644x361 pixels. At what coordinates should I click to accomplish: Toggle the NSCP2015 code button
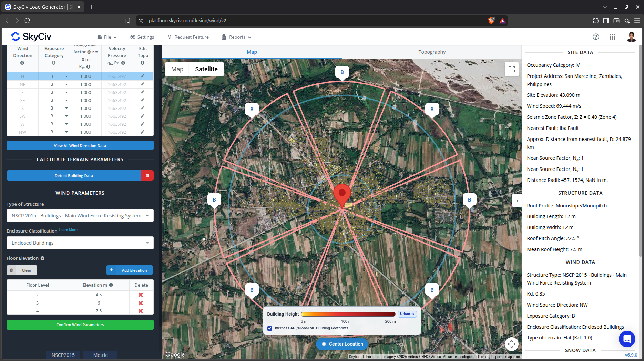click(63, 355)
